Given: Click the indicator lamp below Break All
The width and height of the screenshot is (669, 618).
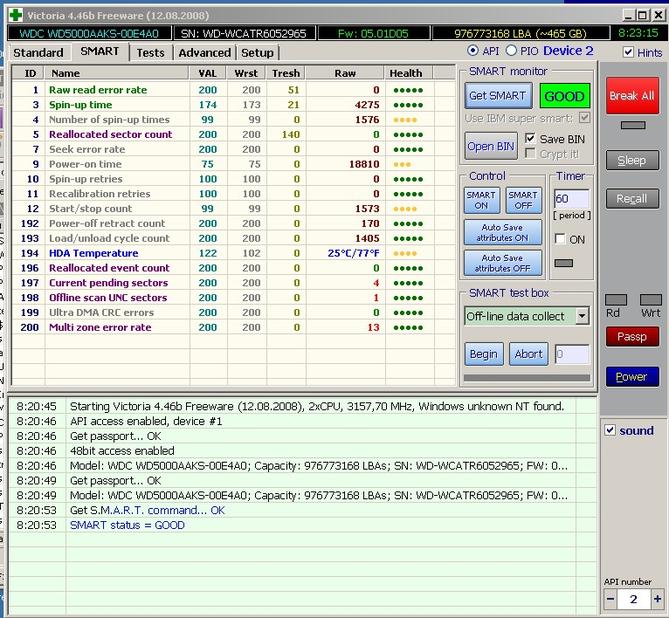Looking at the screenshot, I should click(x=633, y=125).
